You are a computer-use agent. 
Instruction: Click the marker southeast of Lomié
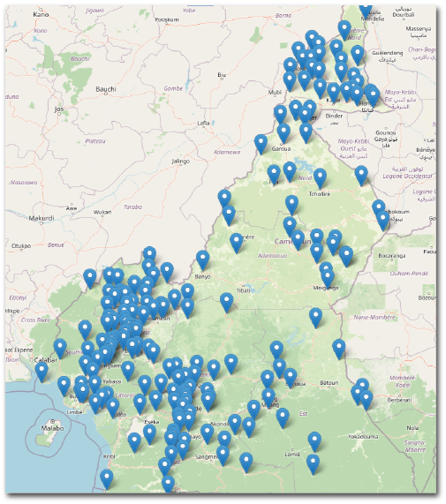[x=313, y=464]
